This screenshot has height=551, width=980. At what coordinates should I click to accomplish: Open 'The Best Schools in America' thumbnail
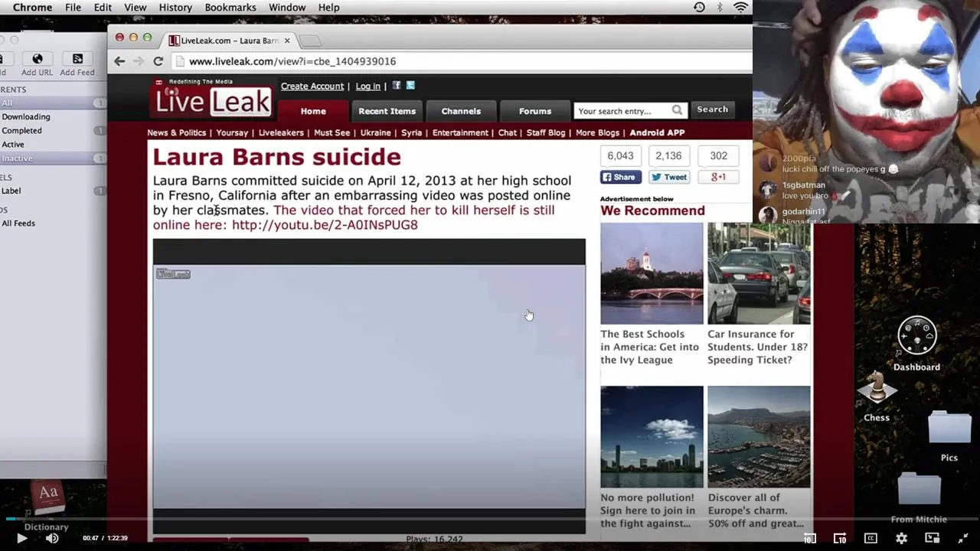click(652, 273)
